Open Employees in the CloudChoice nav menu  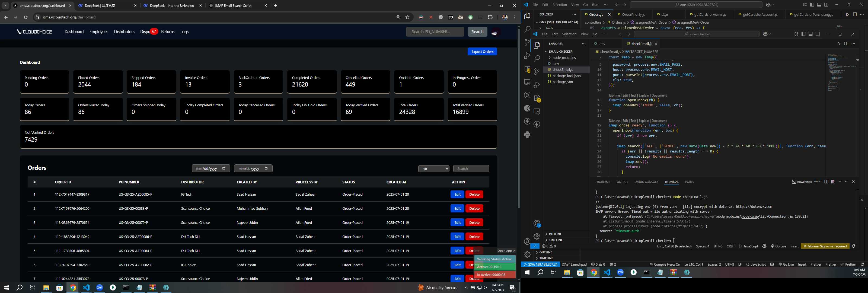coord(99,32)
